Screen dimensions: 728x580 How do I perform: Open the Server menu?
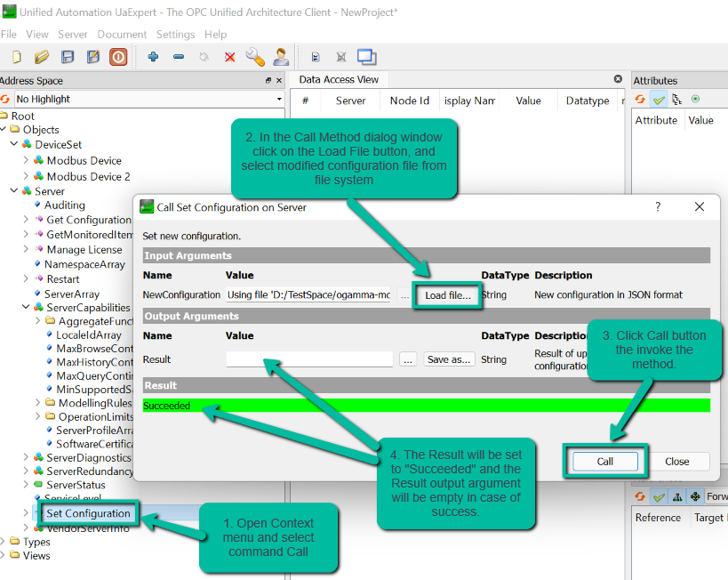(72, 35)
